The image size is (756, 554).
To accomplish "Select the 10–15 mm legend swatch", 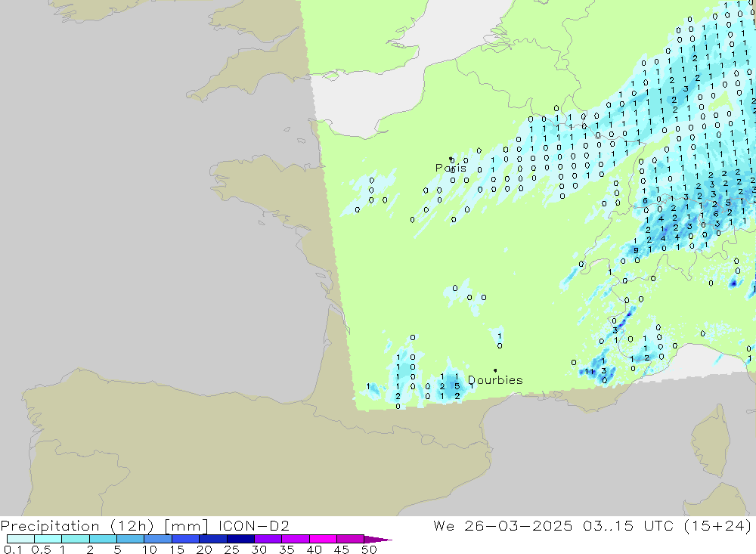I will (158, 539).
